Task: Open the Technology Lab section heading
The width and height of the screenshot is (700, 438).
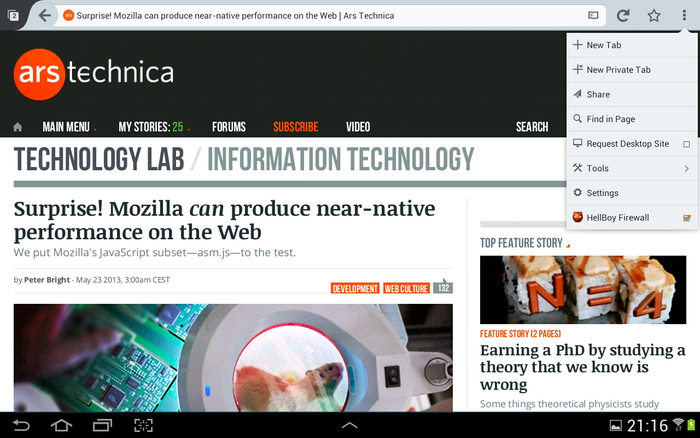Action: click(99, 159)
